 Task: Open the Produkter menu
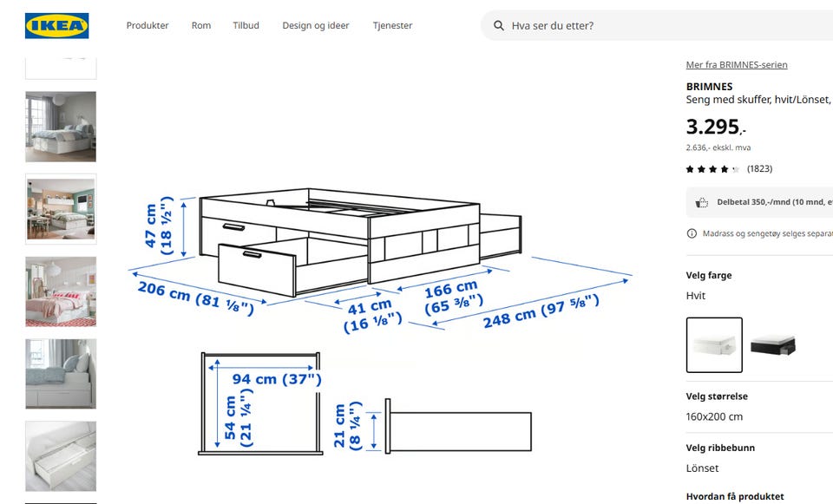pos(148,26)
